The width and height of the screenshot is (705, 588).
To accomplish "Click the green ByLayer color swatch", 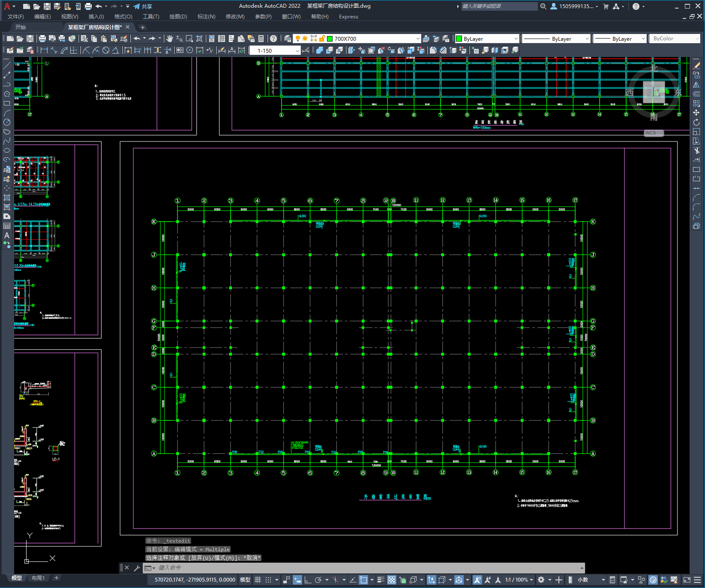I will (459, 39).
